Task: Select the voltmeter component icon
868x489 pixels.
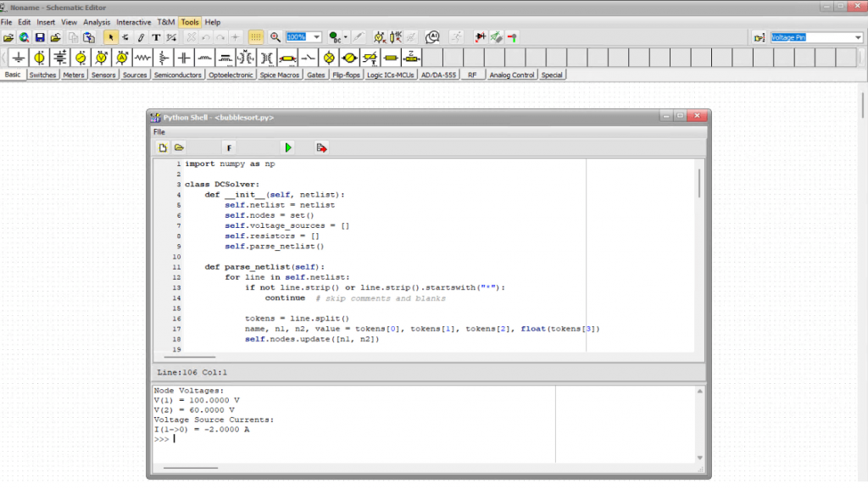Action: point(101,58)
